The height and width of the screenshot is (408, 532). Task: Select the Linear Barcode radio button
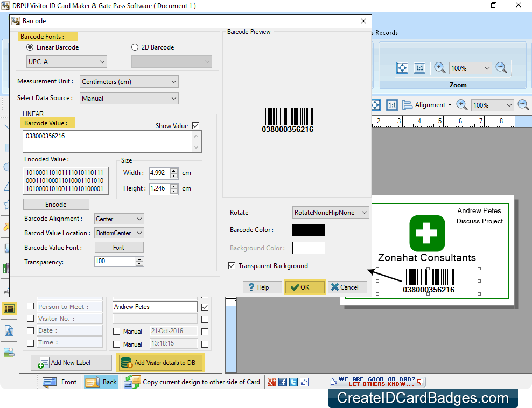[x=30, y=47]
